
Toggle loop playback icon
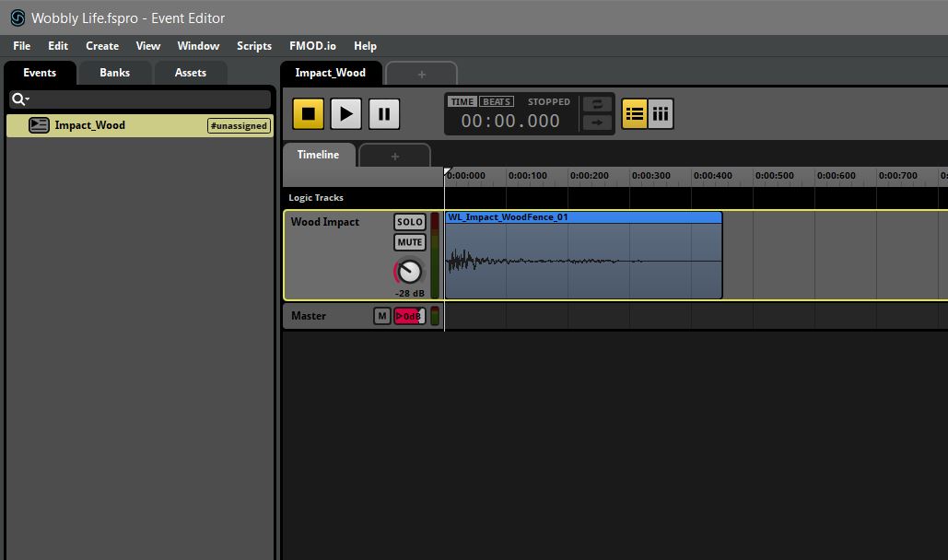pyautogui.click(x=597, y=104)
